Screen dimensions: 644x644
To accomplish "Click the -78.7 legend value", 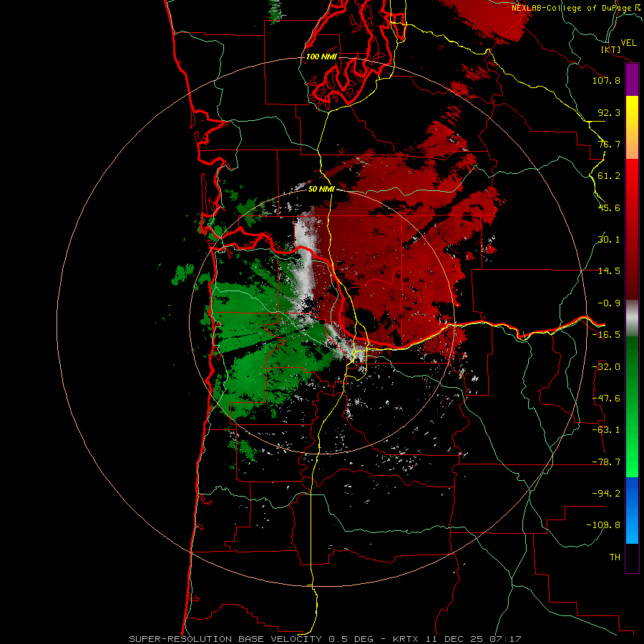I will (x=606, y=462).
